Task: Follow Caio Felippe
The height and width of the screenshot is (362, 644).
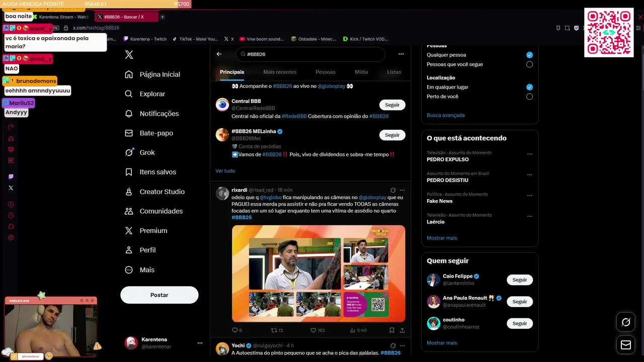Action: click(520, 280)
